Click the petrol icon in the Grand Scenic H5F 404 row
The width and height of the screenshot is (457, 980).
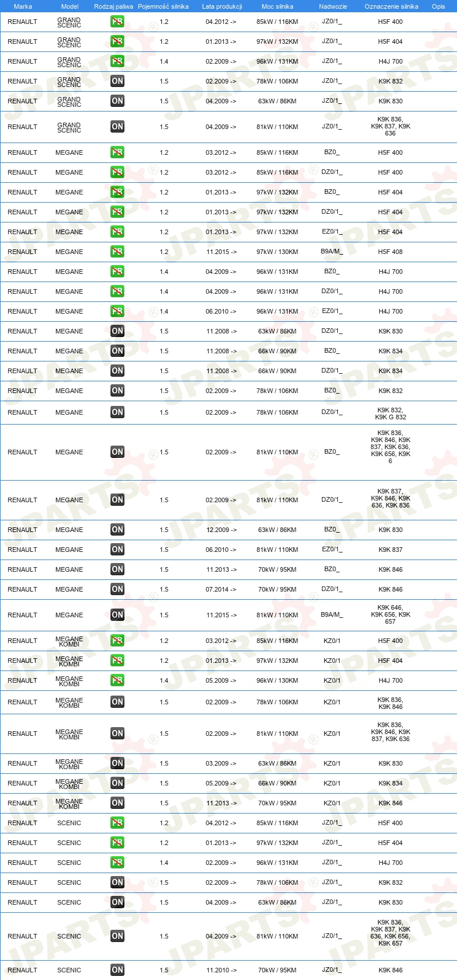point(117,41)
